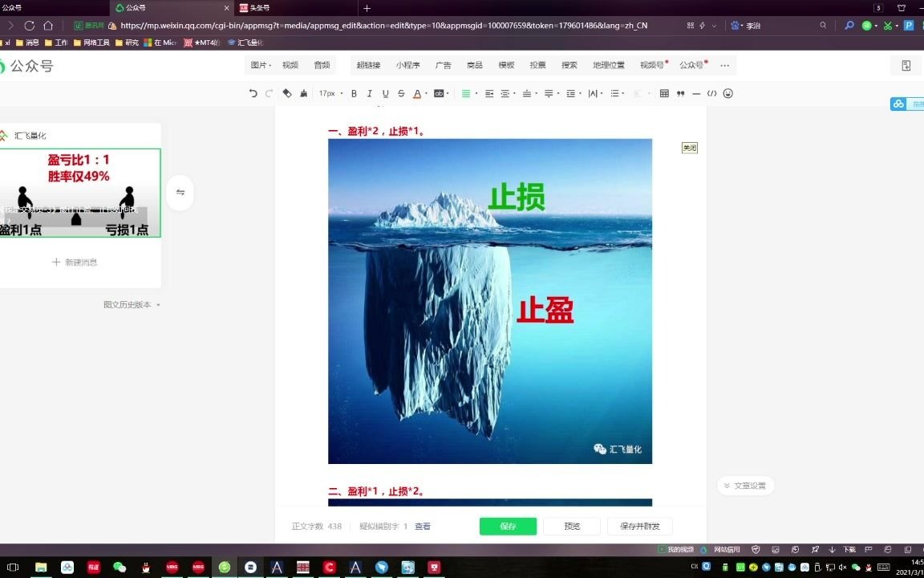924x578 pixels.
Task: Switch to the 头条号 browser tab
Action: (x=257, y=9)
